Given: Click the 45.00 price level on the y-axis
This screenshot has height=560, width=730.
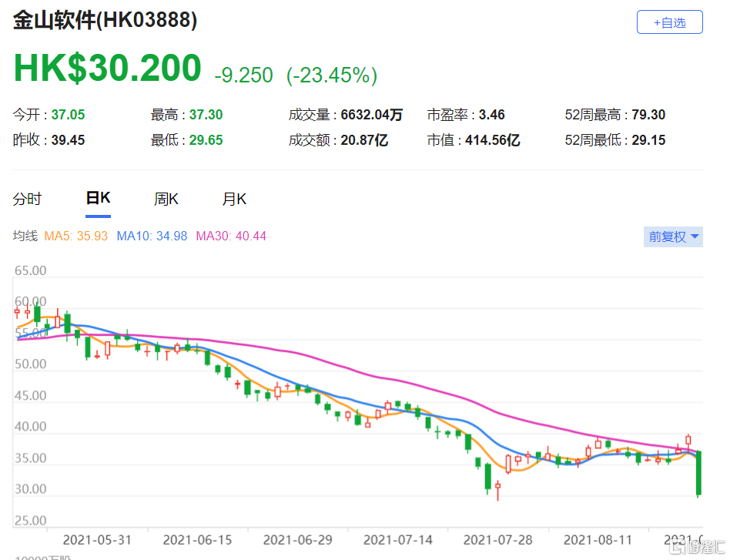Looking at the screenshot, I should coord(31,395).
